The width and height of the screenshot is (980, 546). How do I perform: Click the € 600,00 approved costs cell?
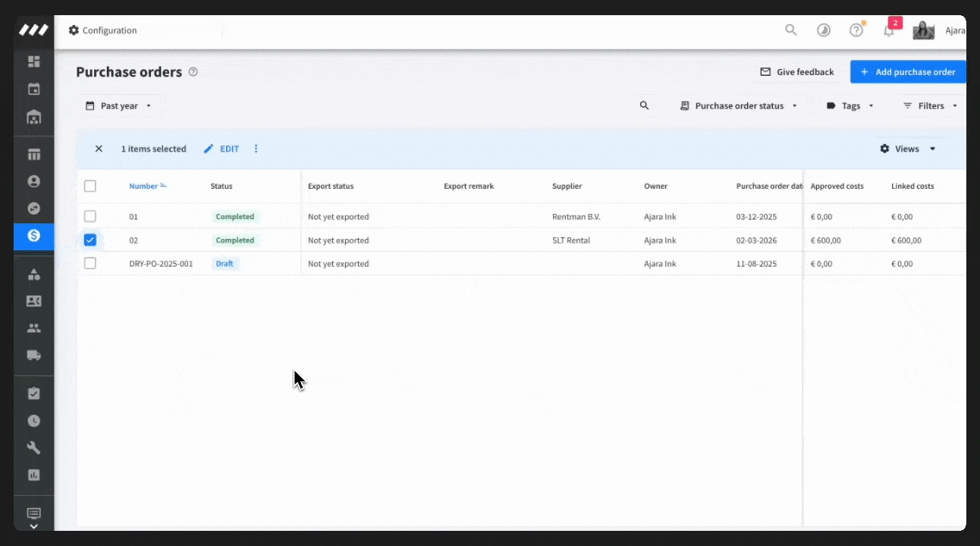(826, 240)
